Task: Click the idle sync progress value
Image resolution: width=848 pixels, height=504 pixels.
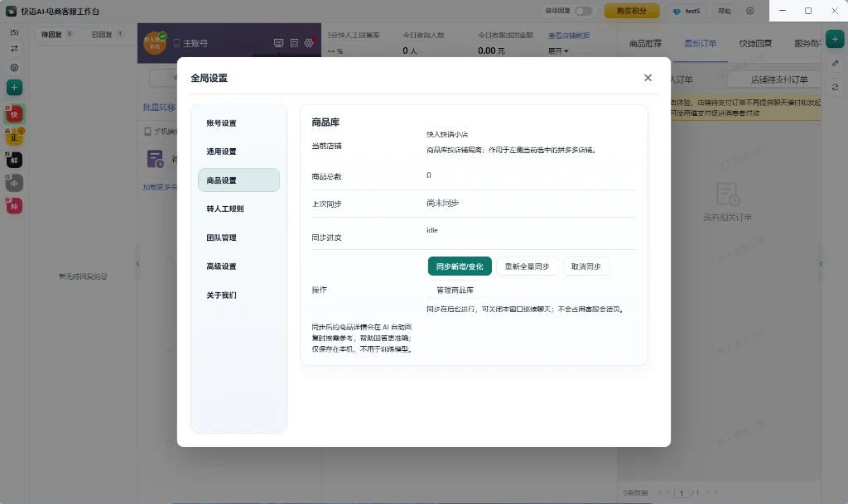Action: pyautogui.click(x=432, y=230)
